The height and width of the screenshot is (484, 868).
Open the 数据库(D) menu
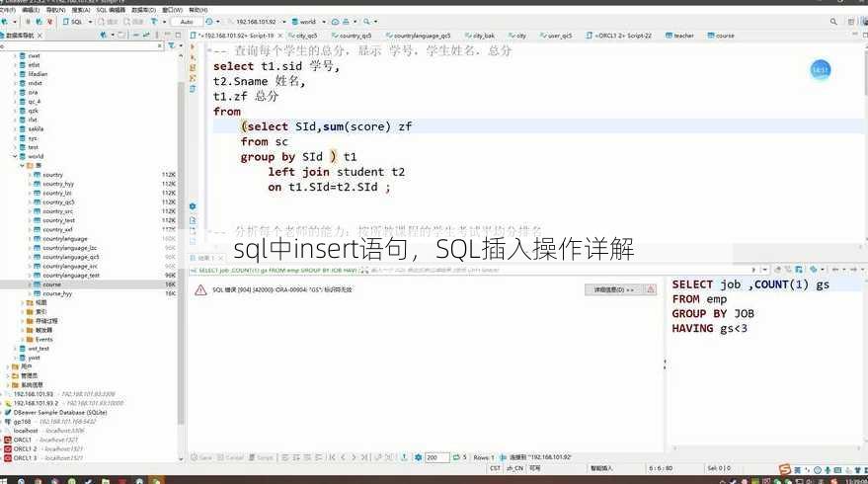(143, 10)
